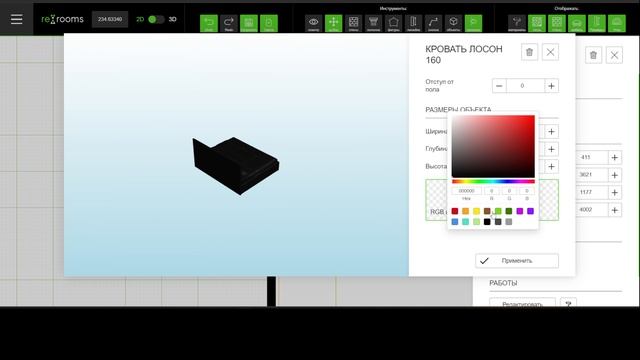The height and width of the screenshot is (360, 640).
Task: Click the project number 234.63340 field
Action: (x=110, y=19)
